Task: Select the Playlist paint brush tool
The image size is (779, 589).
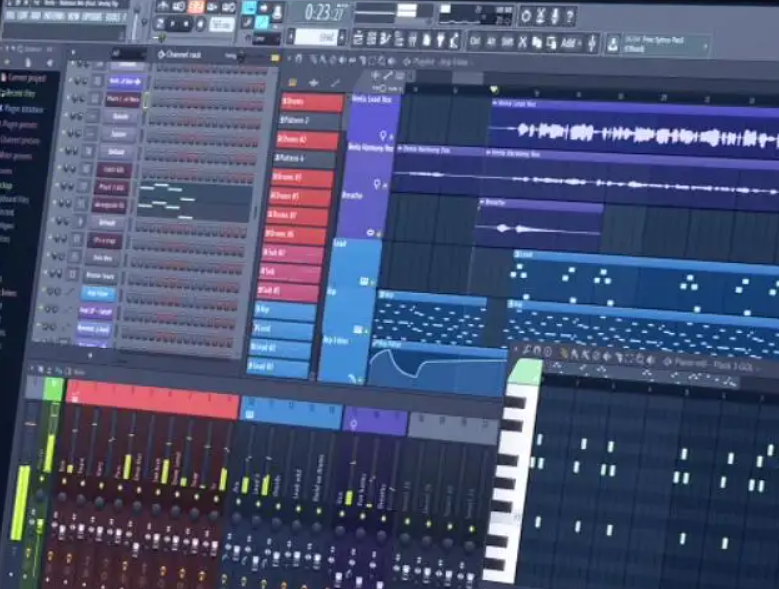Action: (323, 61)
